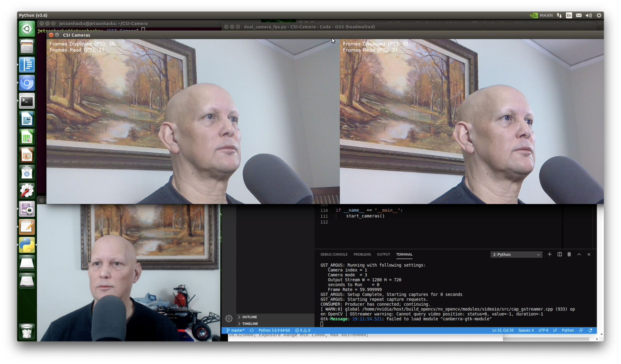621x364 pixels.
Task: Click the synchronize changes icon in status bar
Action: pyautogui.click(x=252, y=330)
